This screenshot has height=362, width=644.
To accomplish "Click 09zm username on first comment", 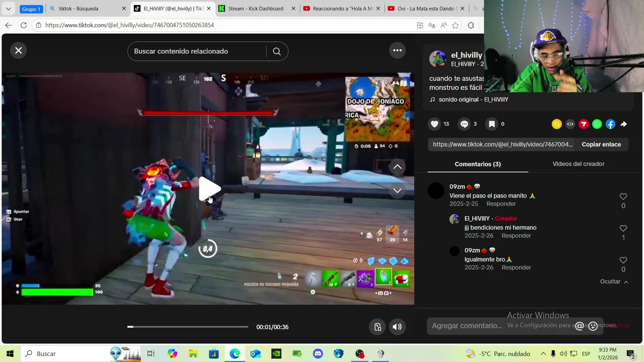I will click(457, 187).
